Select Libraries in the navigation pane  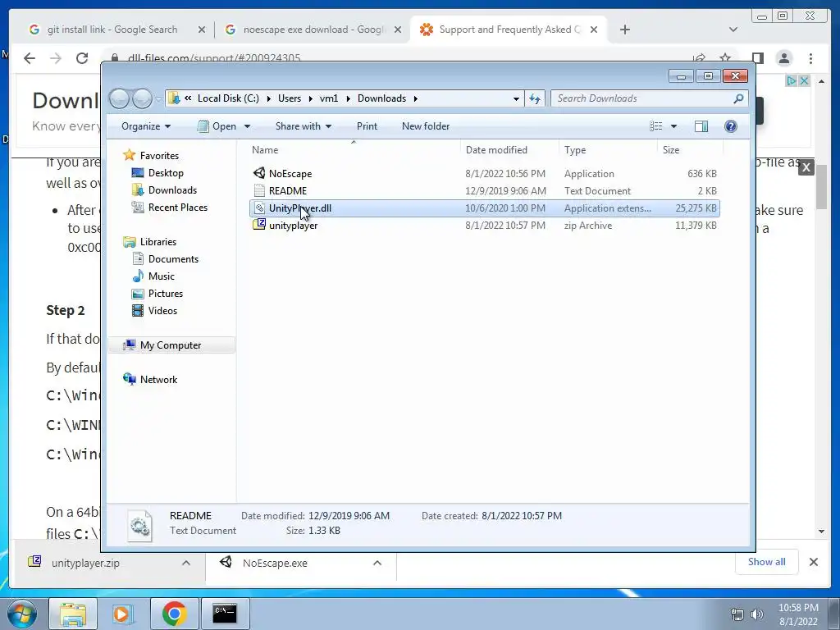[157, 242]
